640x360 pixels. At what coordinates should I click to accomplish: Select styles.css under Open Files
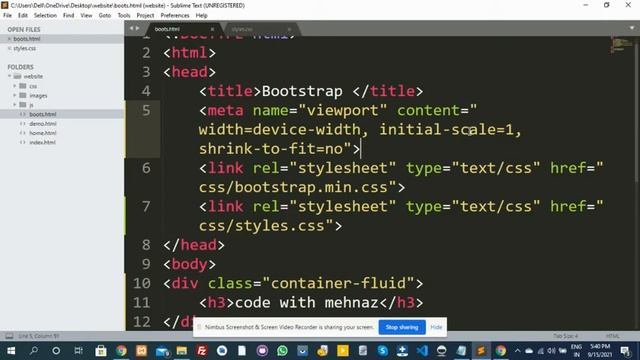(24, 48)
